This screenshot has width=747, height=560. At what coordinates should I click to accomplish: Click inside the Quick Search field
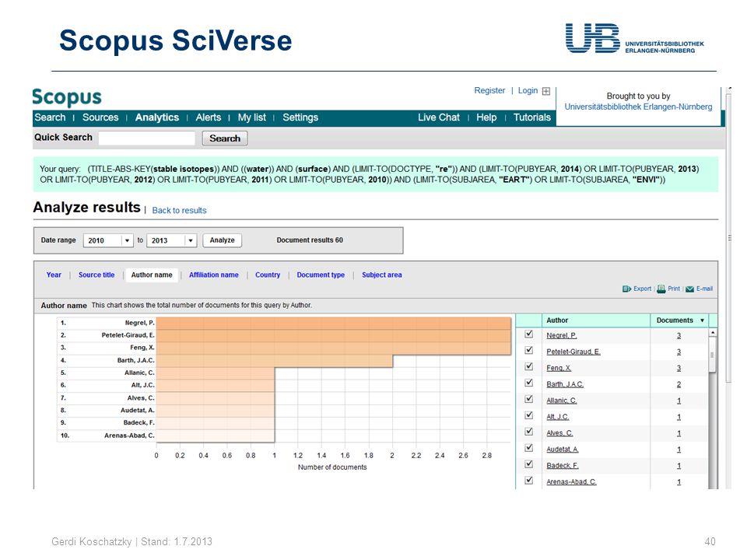pyautogui.click(x=147, y=138)
